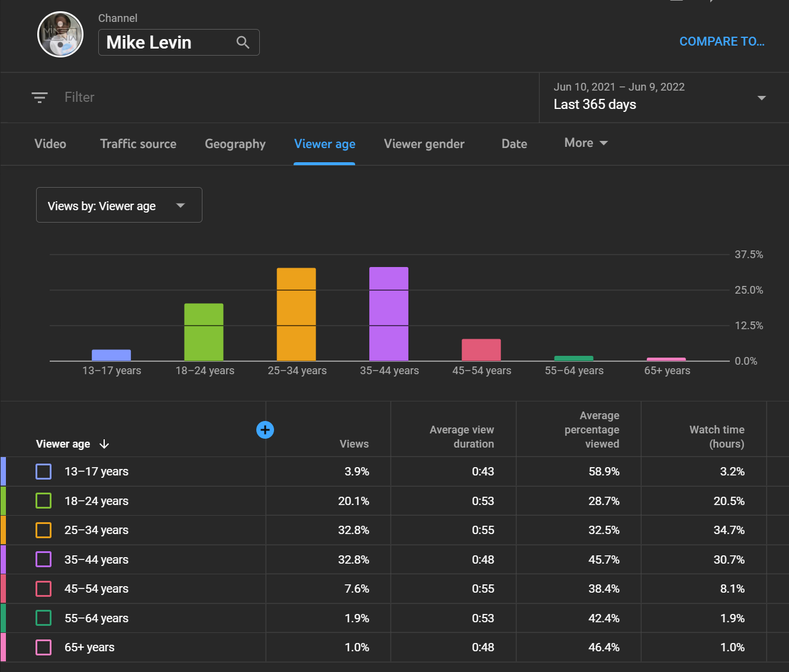Expand the More tab menu
This screenshot has height=672, width=789.
(586, 143)
